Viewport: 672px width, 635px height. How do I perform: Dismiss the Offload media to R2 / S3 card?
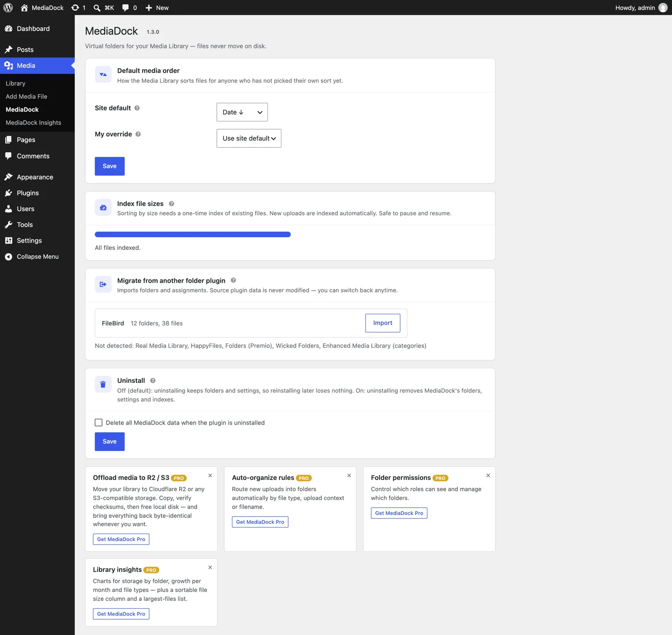coord(210,475)
